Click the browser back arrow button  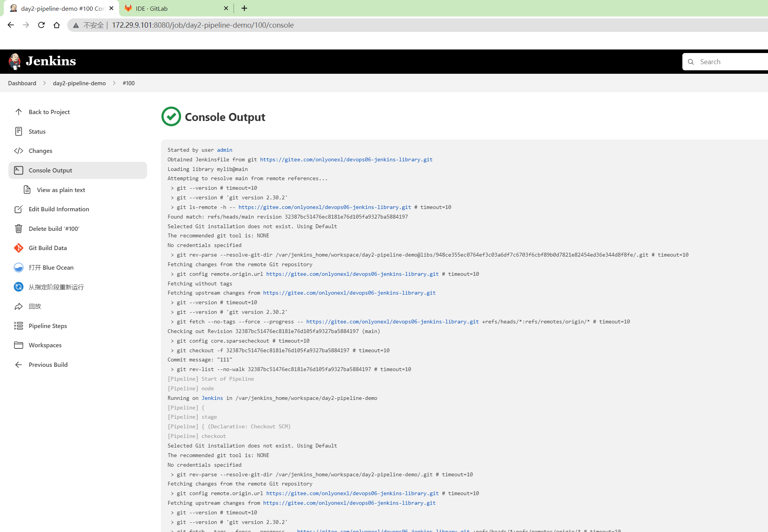point(11,25)
